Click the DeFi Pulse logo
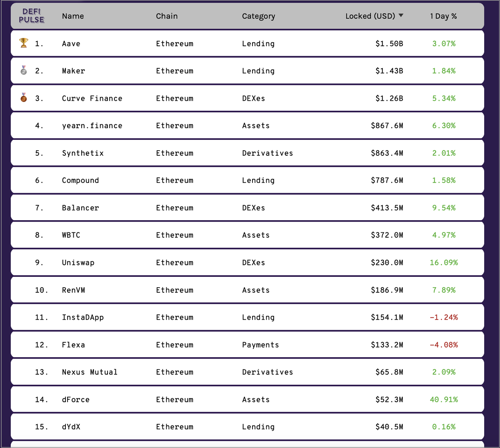 [x=32, y=16]
